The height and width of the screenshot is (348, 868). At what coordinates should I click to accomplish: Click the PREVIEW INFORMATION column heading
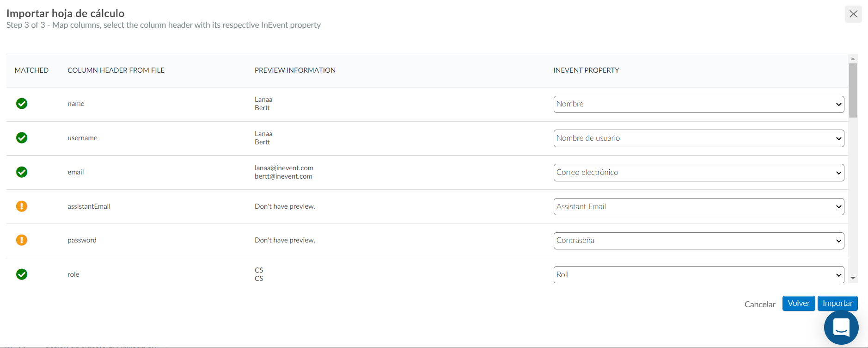(295, 70)
